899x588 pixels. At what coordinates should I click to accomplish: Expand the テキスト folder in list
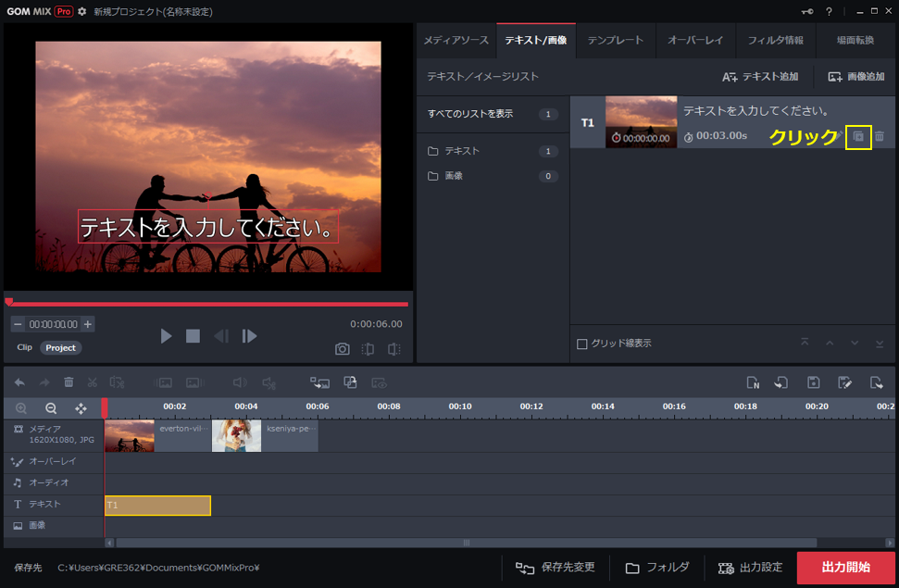(461, 151)
